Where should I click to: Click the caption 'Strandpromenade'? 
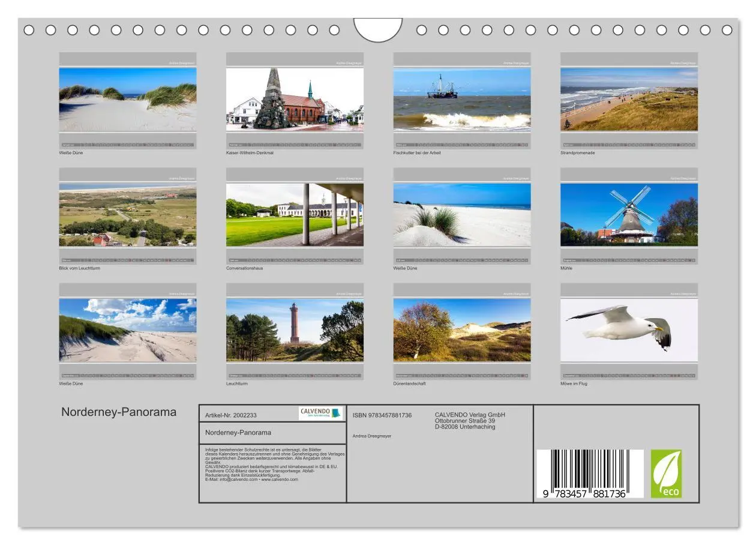click(x=577, y=153)
